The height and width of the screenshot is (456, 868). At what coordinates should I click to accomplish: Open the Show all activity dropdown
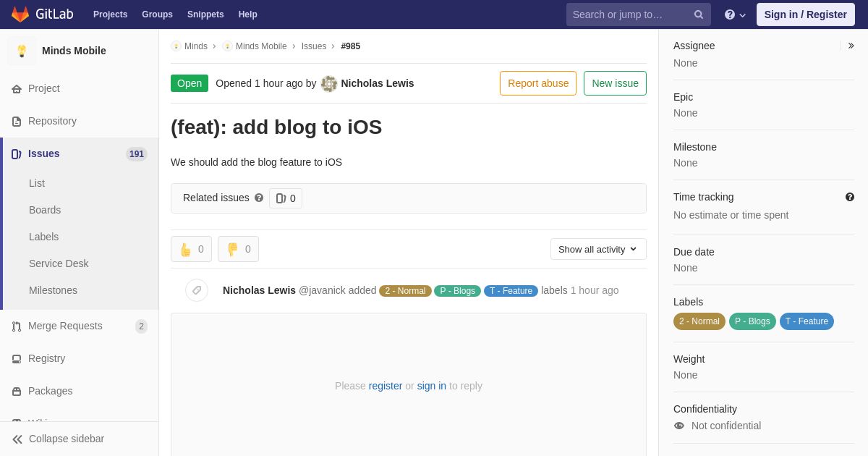(x=598, y=249)
